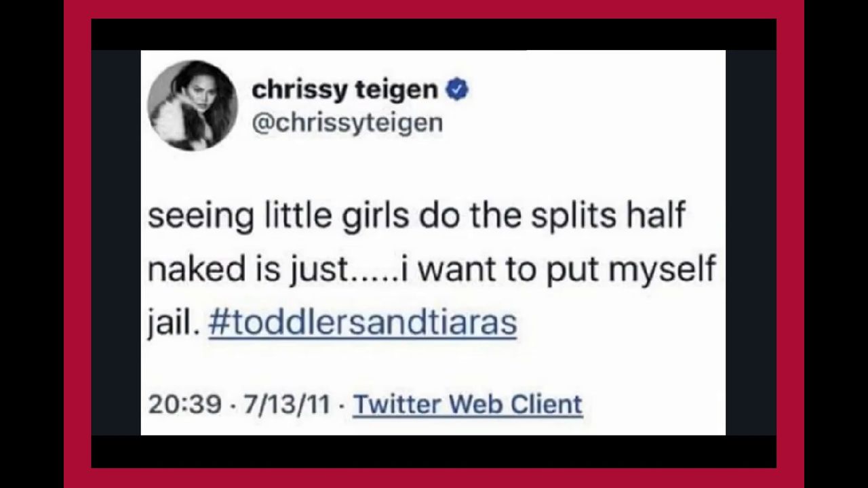The width and height of the screenshot is (868, 488).
Task: Open the chrissy teigen profile picture
Action: coord(193,105)
